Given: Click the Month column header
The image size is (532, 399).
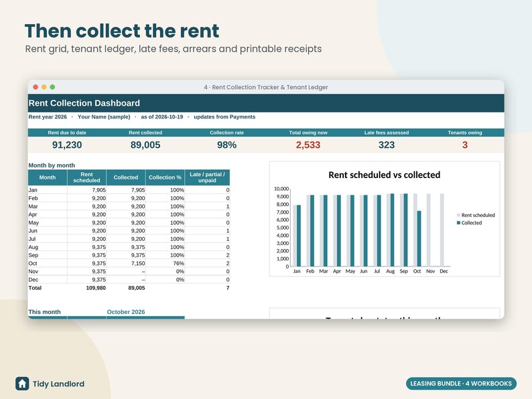Looking at the screenshot, I should coord(48,177).
